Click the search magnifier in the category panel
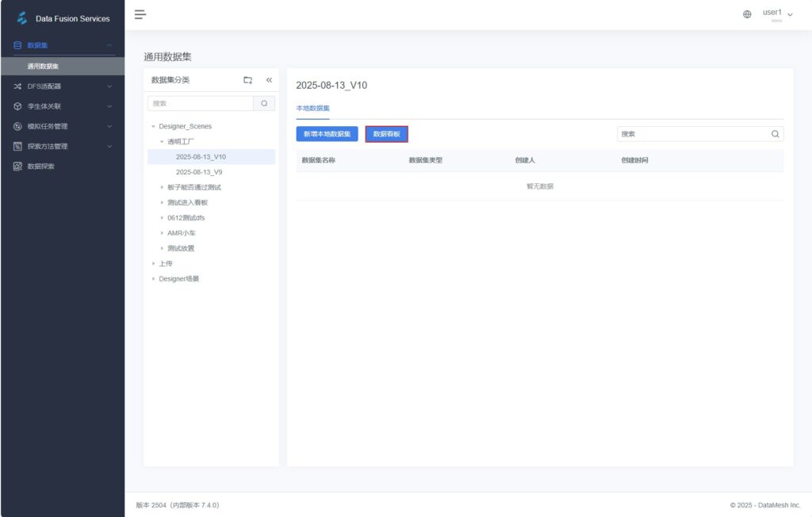The image size is (812, 517). 264,103
